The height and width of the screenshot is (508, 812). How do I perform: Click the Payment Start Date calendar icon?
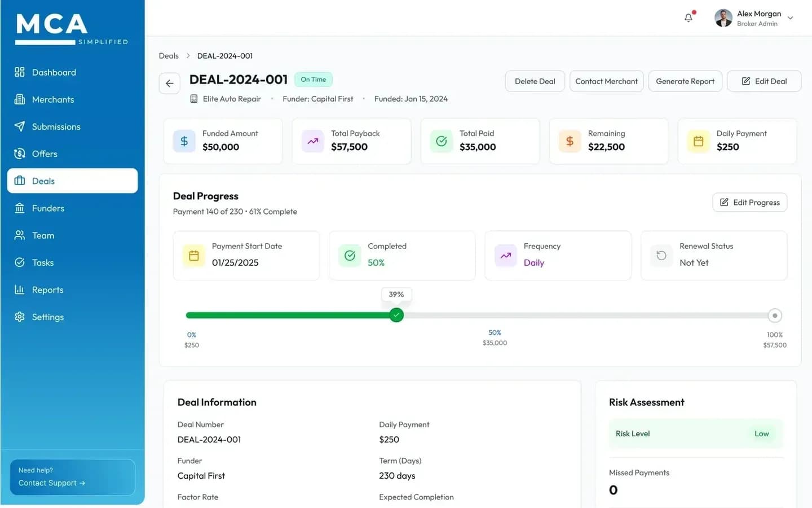click(x=194, y=256)
